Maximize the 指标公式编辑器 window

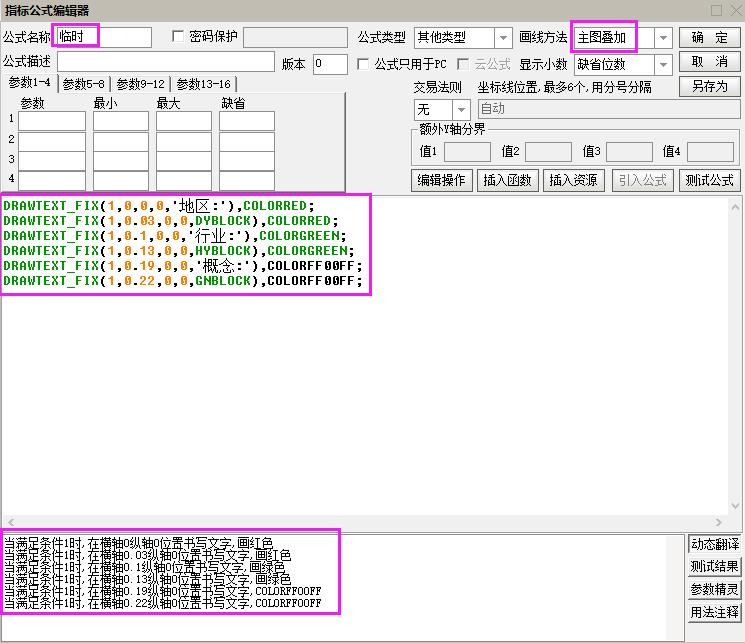coord(716,10)
